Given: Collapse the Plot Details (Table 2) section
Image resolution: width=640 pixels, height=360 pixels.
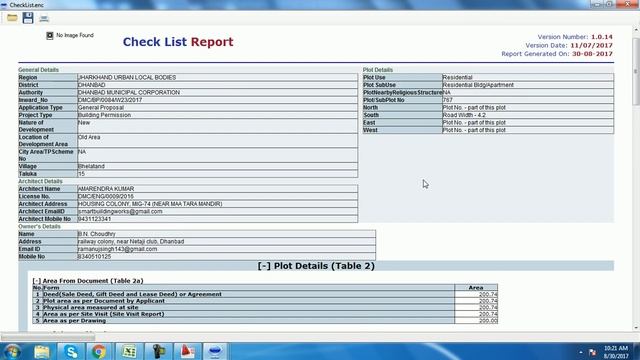Looking at the screenshot, I should point(264,266).
